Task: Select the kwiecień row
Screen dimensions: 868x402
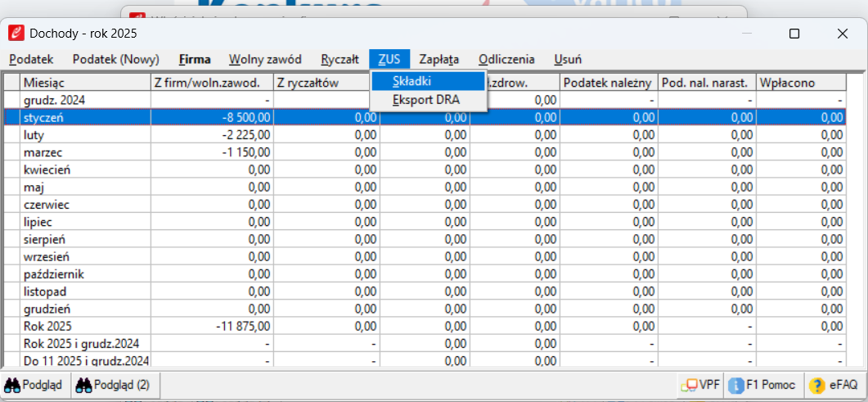Action: tap(425, 169)
